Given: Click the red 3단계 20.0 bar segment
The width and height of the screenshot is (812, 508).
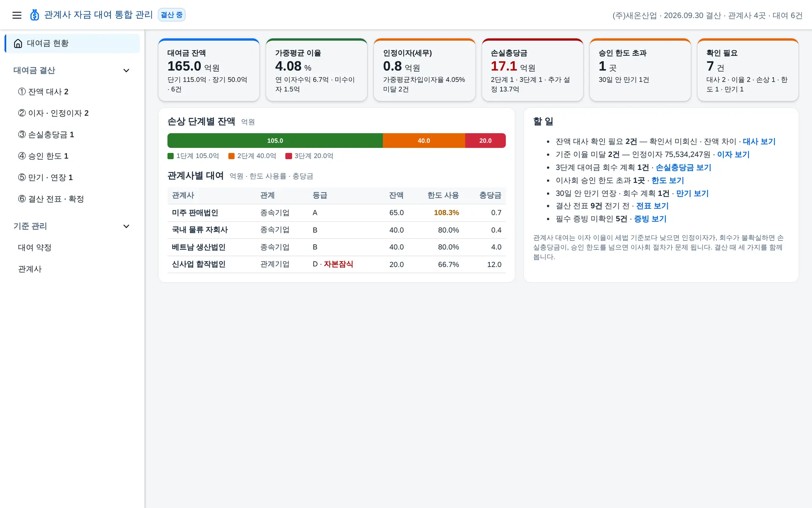Looking at the screenshot, I should click(485, 141).
